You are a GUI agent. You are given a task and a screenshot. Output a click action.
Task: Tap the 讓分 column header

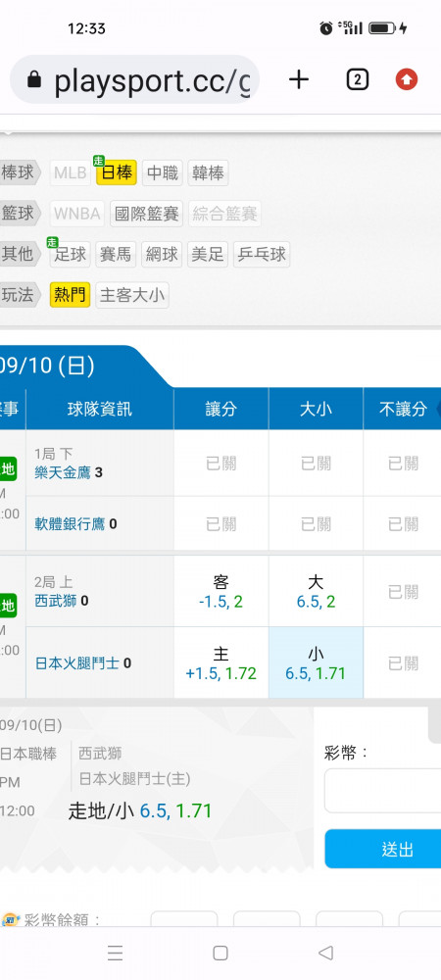(221, 409)
